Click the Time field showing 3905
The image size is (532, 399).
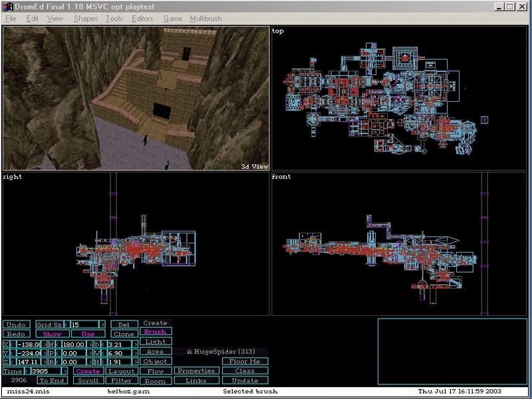click(x=45, y=371)
